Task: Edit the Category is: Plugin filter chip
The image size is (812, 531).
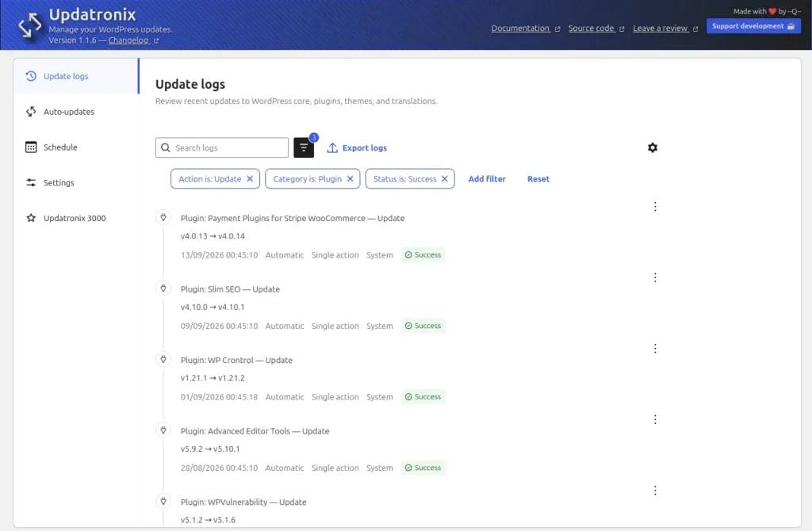Action: pyautogui.click(x=307, y=179)
